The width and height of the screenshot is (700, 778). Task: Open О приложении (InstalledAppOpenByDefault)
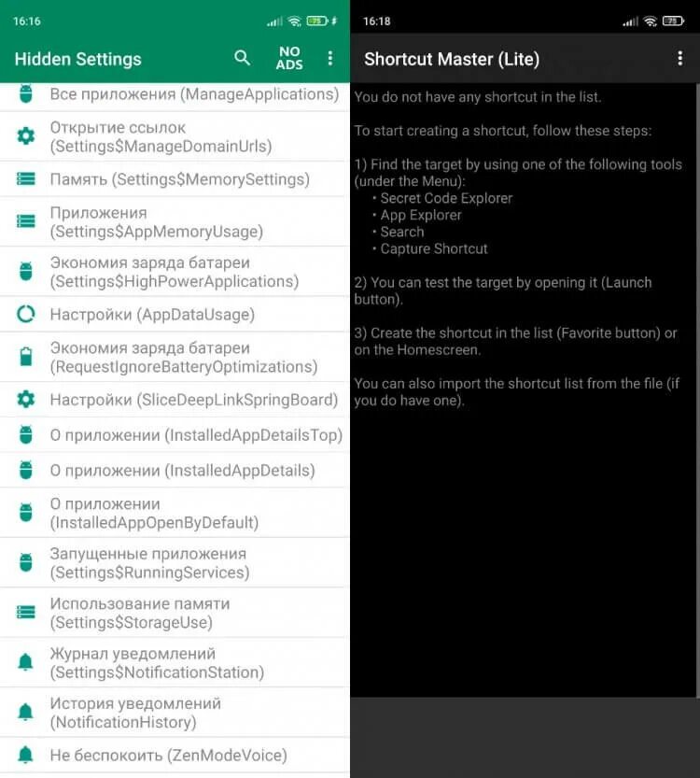click(175, 513)
